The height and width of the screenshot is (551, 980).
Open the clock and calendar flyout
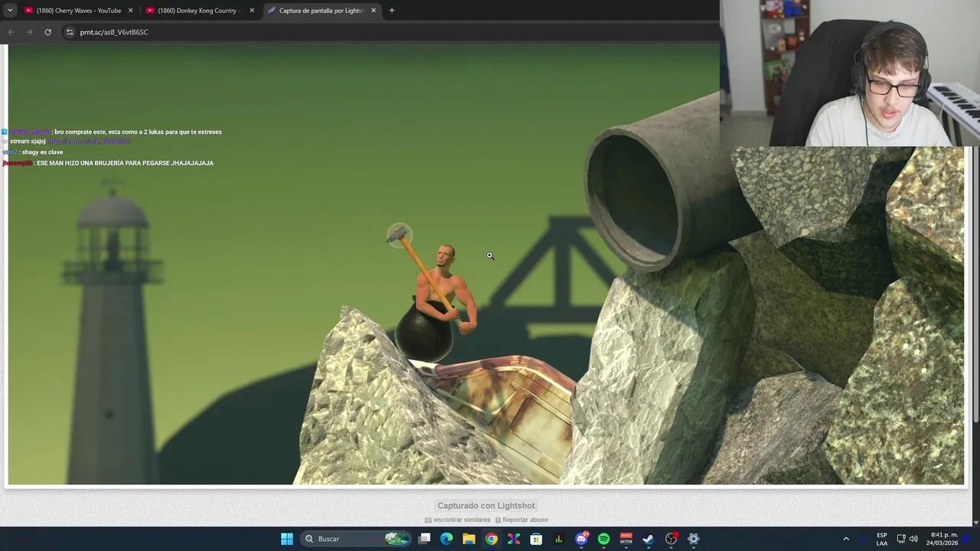tap(942, 539)
